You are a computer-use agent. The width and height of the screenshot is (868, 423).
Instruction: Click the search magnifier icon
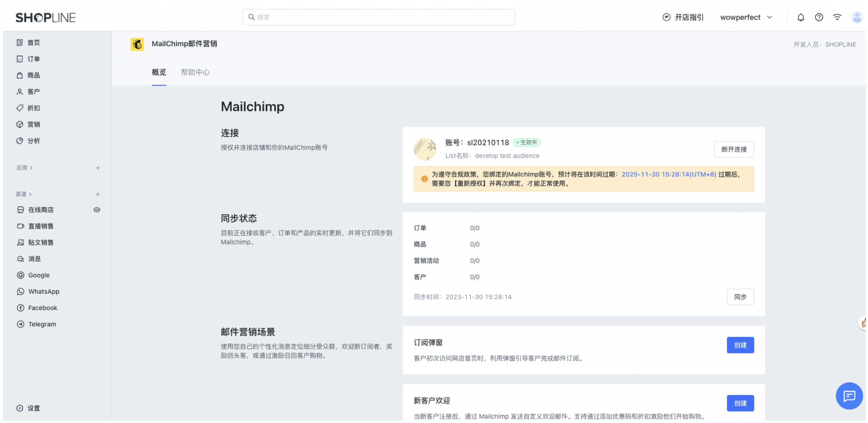pyautogui.click(x=251, y=17)
